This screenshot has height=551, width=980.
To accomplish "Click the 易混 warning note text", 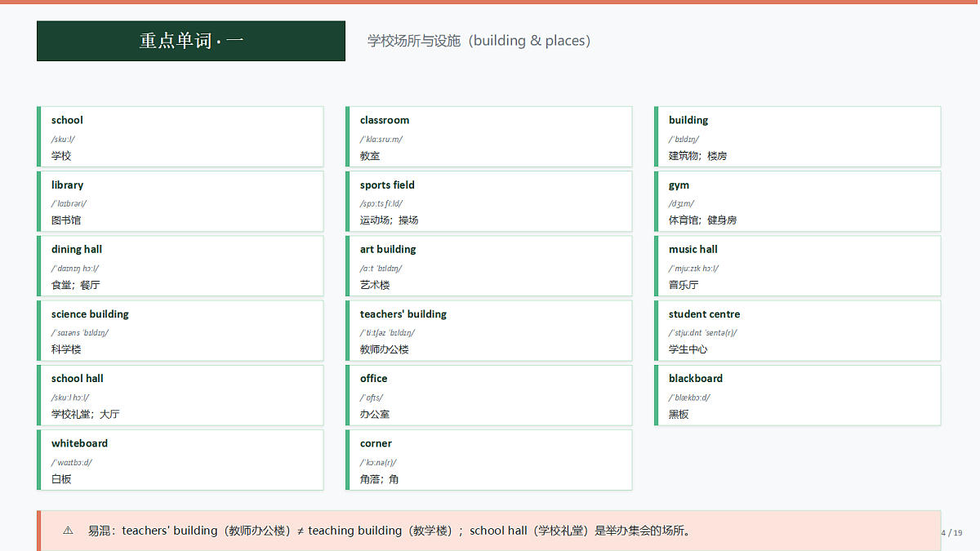I will click(x=390, y=531).
